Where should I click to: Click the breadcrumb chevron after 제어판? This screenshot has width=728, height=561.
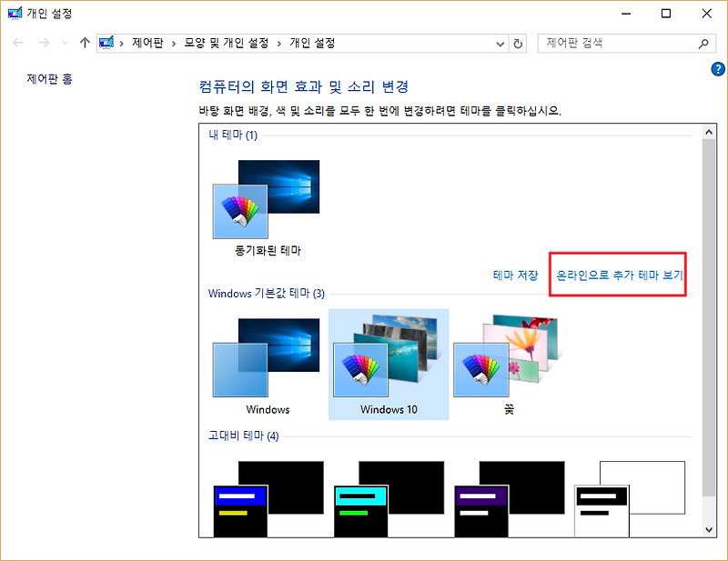click(x=174, y=44)
